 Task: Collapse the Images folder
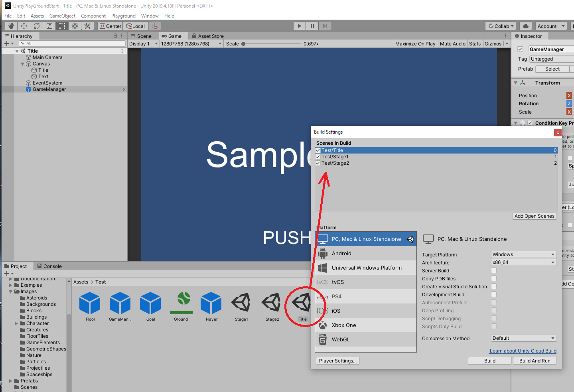click(11, 292)
